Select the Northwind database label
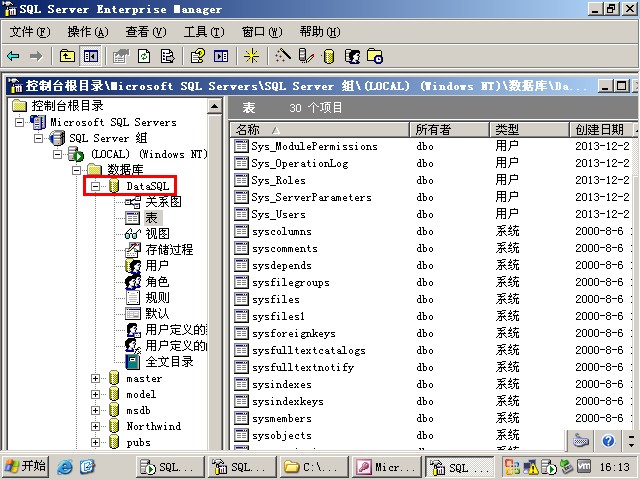The image size is (640, 480). tap(153, 426)
